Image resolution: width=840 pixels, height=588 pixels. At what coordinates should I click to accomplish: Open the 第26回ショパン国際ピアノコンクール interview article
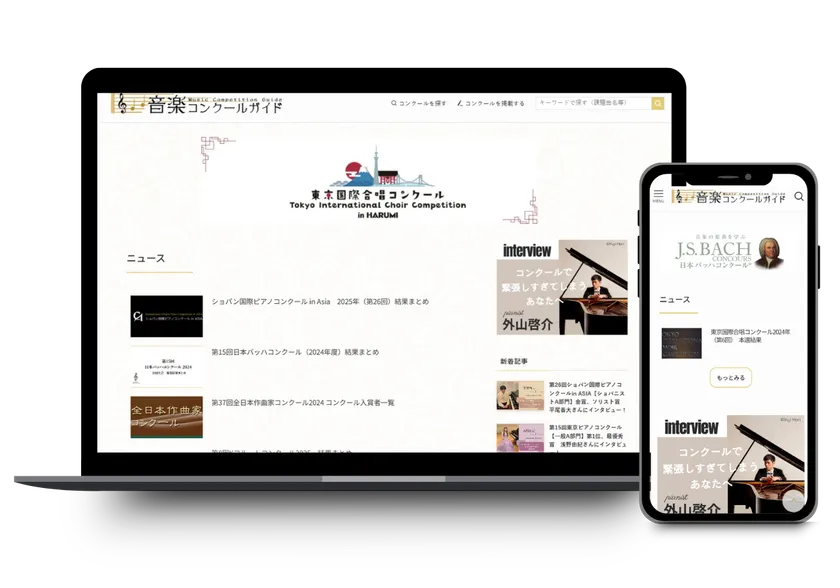[x=587, y=397]
